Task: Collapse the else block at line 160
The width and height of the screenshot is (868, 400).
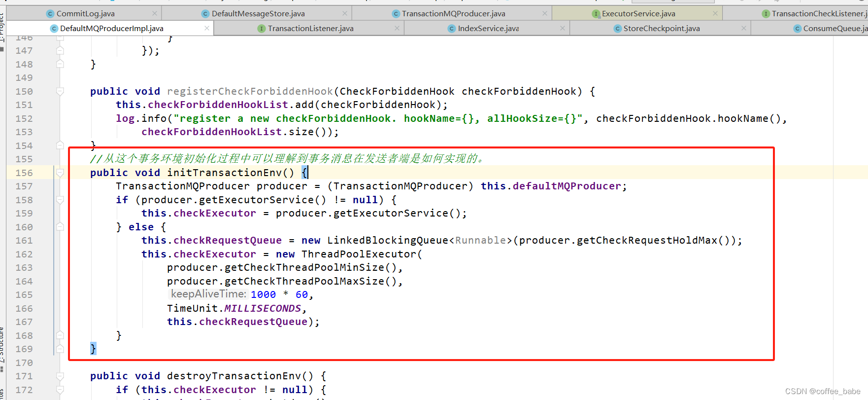Action: (60, 227)
